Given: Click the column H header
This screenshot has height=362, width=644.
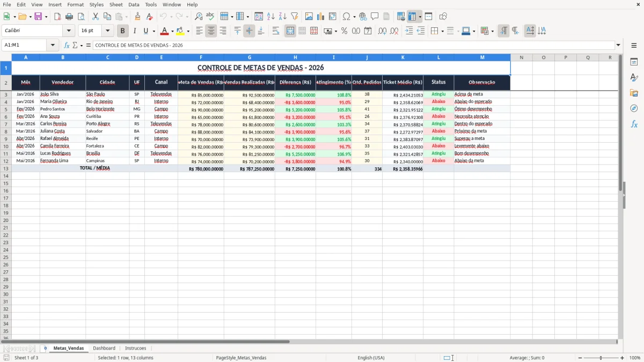Looking at the screenshot, I should coord(295,57).
